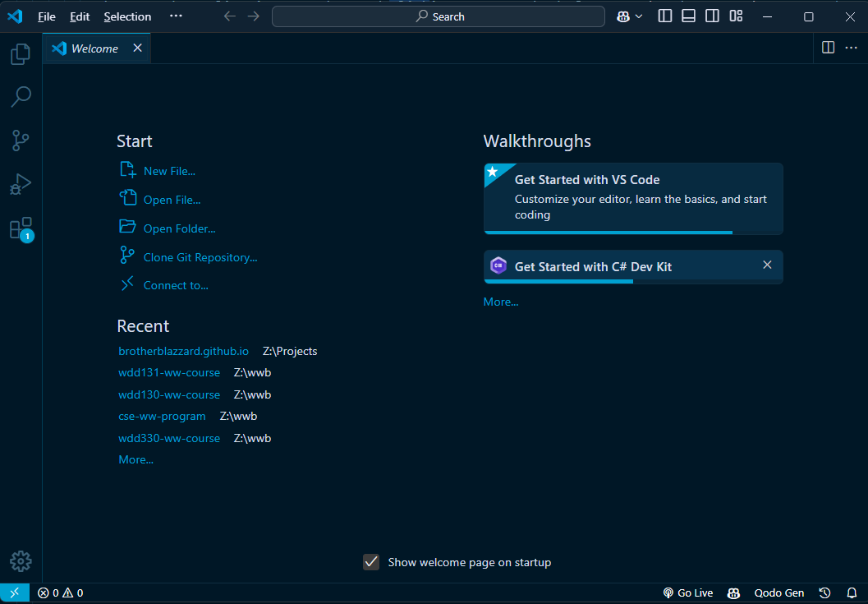Open the Extensions view icon
This screenshot has width=868, height=604.
point(20,227)
